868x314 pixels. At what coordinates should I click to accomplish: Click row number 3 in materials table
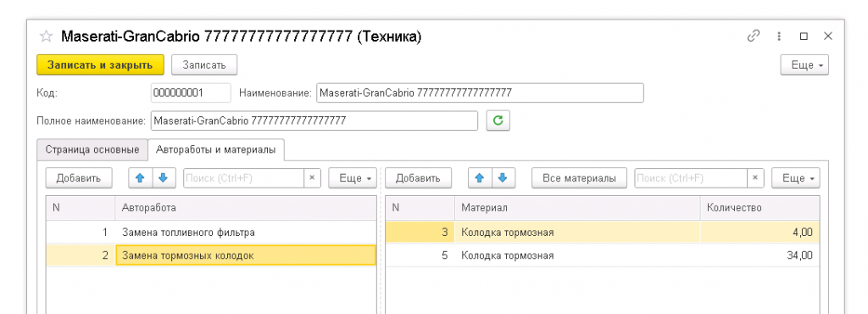(420, 233)
